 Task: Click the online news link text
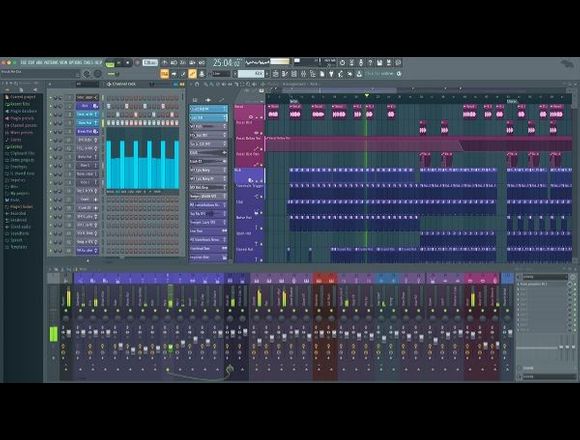pyautogui.click(x=379, y=74)
